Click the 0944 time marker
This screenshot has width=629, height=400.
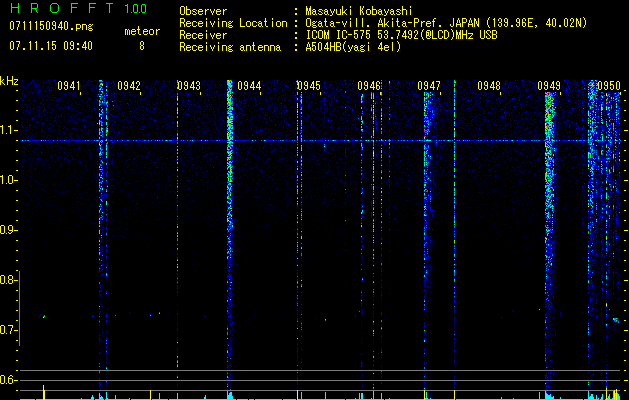[249, 86]
